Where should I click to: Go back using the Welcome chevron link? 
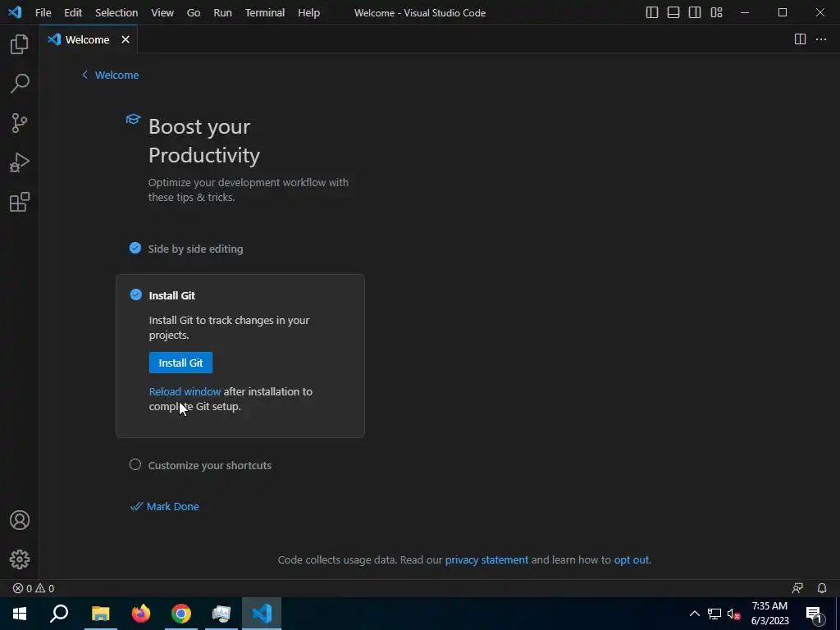point(110,75)
